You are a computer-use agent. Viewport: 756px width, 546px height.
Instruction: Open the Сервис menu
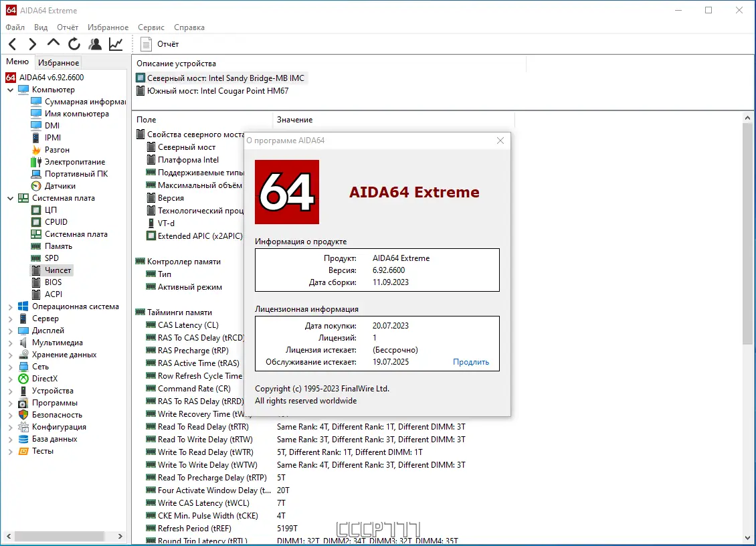coord(151,27)
